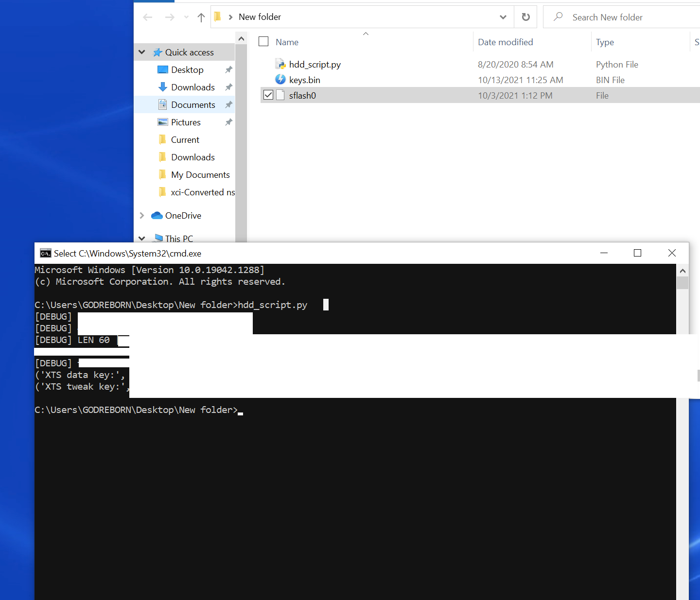Click the 10/3/2021 1:12 PM date cell
The height and width of the screenshot is (600, 700).
[515, 96]
